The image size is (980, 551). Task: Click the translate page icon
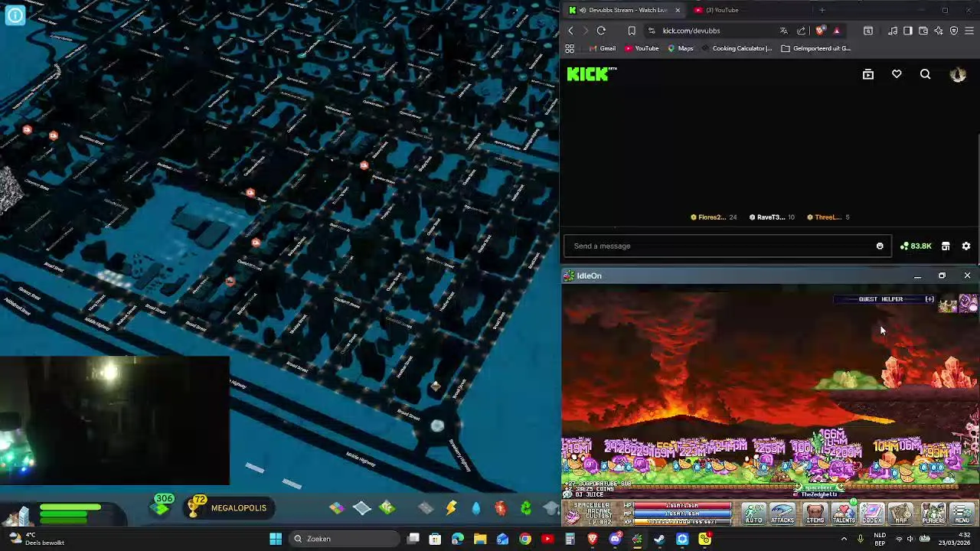[x=783, y=31]
